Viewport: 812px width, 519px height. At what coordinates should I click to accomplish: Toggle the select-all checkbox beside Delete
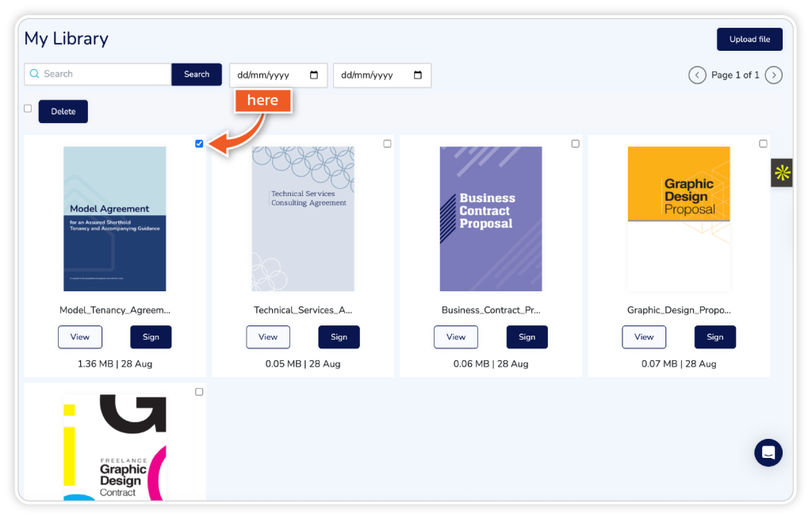[x=28, y=109]
